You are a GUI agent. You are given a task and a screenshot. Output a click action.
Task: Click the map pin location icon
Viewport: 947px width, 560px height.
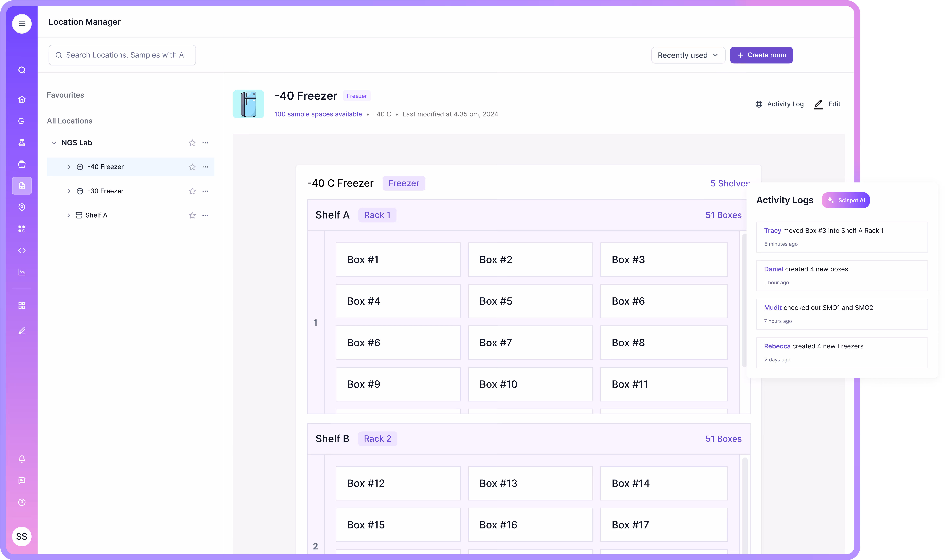click(x=22, y=207)
